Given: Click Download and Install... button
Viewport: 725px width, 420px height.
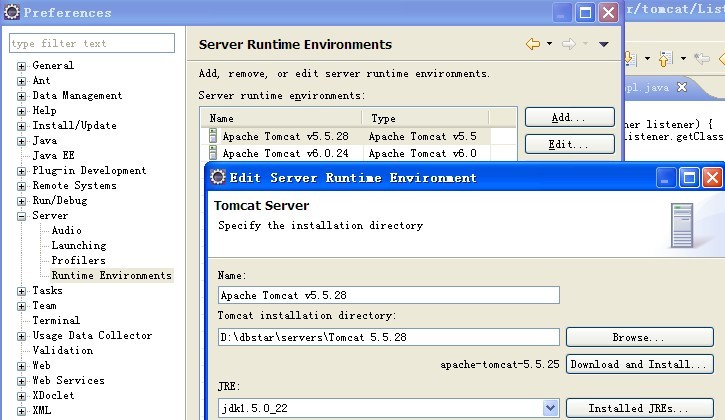Looking at the screenshot, I should (x=639, y=364).
